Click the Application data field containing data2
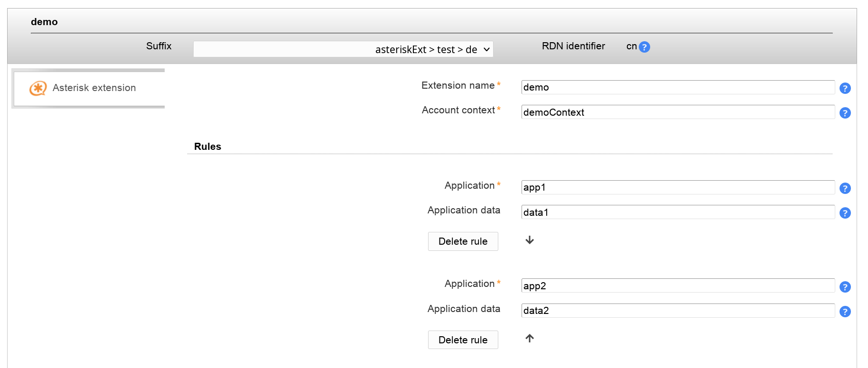The height and width of the screenshot is (368, 868). click(677, 311)
